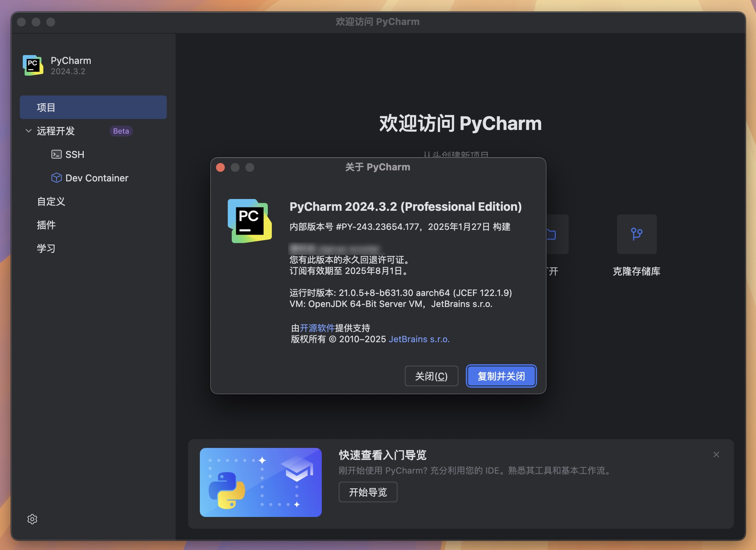The height and width of the screenshot is (550, 756).
Task: Open the 开源软件 link
Action: pyautogui.click(x=317, y=328)
